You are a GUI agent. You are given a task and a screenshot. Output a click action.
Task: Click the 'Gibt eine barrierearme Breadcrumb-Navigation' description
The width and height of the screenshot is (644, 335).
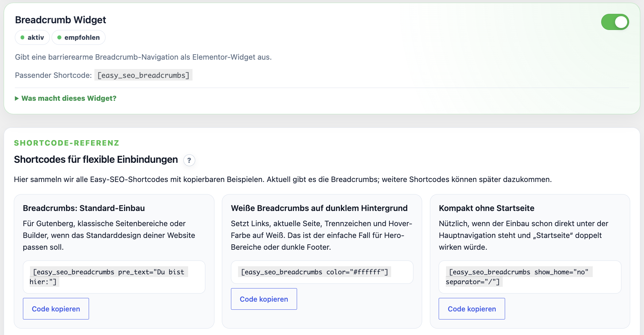click(x=143, y=57)
